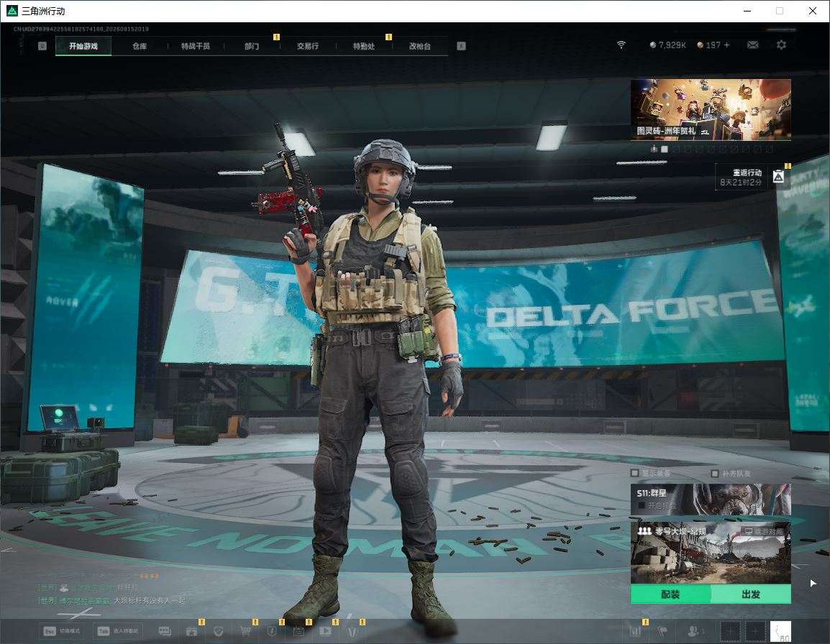Switch to the 仓库 tab
This screenshot has height=644, width=830.
[x=140, y=46]
